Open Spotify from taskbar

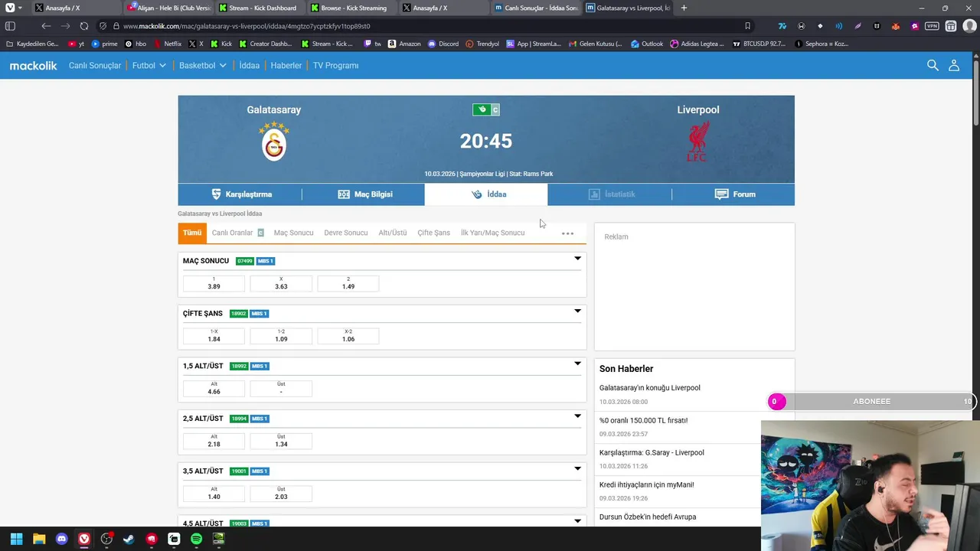click(196, 539)
